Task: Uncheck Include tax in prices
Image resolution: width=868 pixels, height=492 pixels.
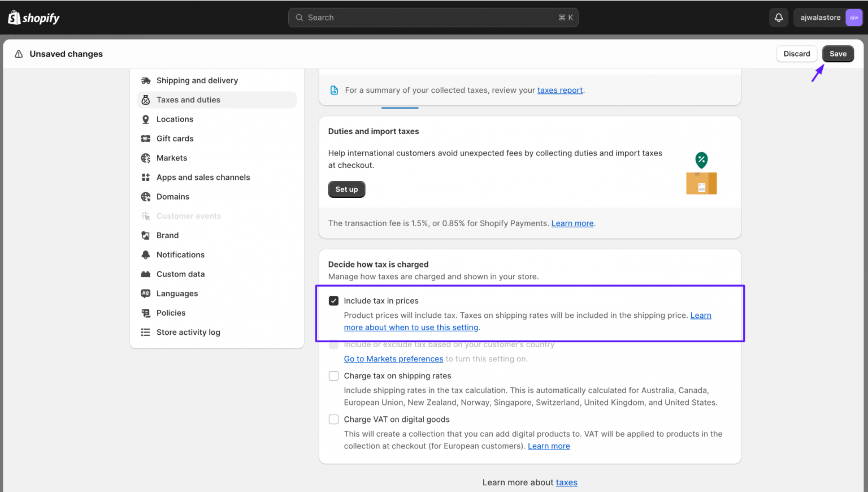Action: point(333,300)
